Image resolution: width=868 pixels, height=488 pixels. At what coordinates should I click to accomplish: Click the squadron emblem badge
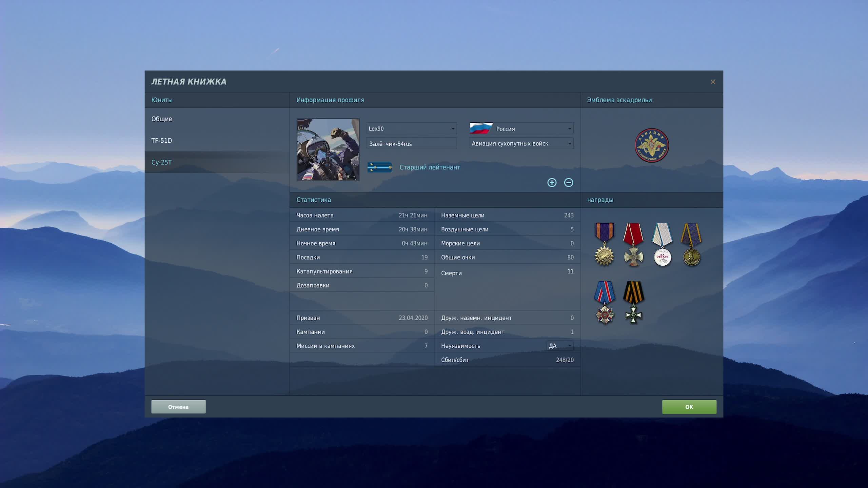tap(651, 145)
